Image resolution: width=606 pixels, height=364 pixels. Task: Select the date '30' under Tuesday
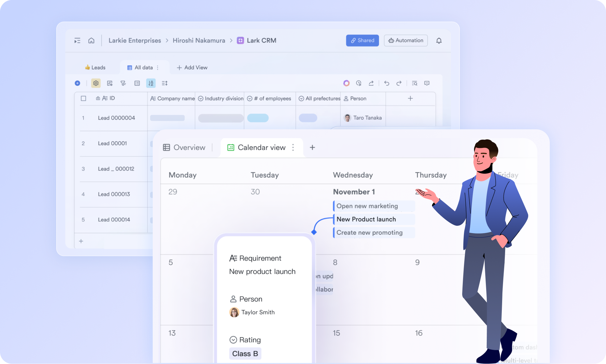coord(255,192)
